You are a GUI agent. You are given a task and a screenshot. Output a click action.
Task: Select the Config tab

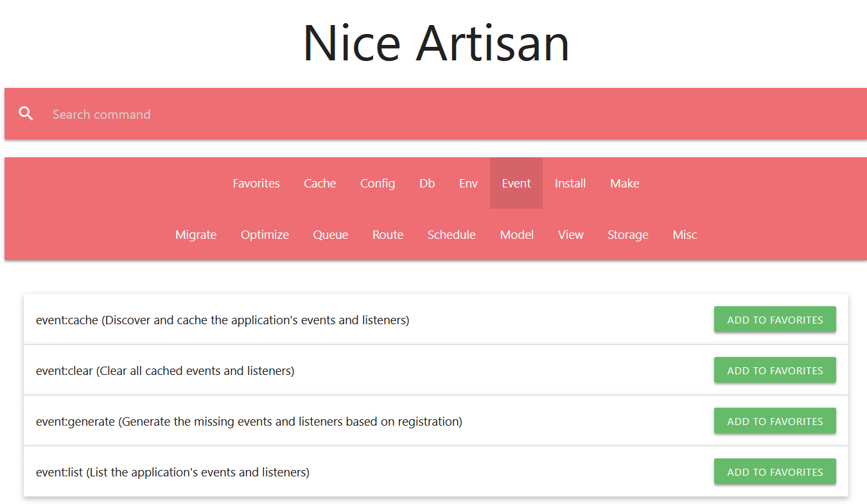[x=378, y=184]
